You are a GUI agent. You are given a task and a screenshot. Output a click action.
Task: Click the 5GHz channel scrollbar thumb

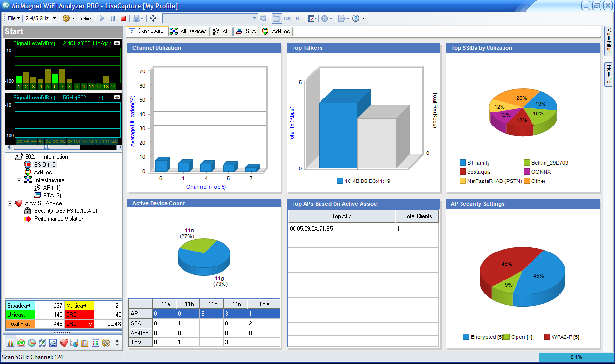[47, 147]
